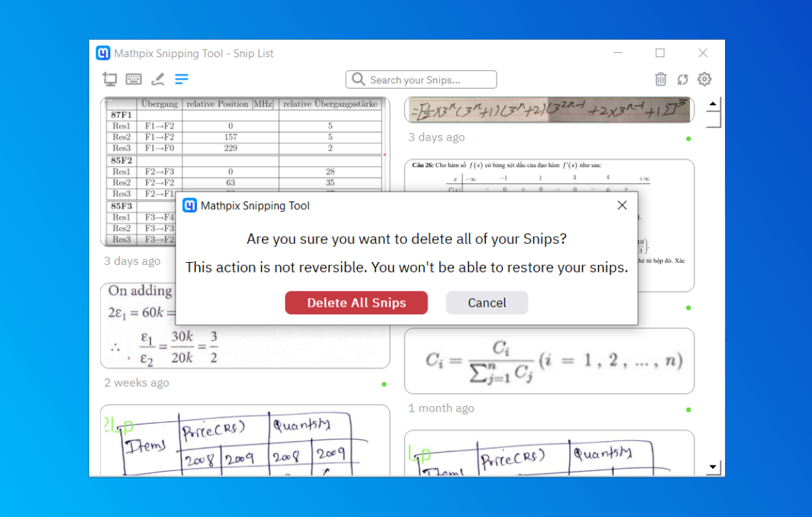Click the new screenshot snip icon

pyautogui.click(x=110, y=79)
